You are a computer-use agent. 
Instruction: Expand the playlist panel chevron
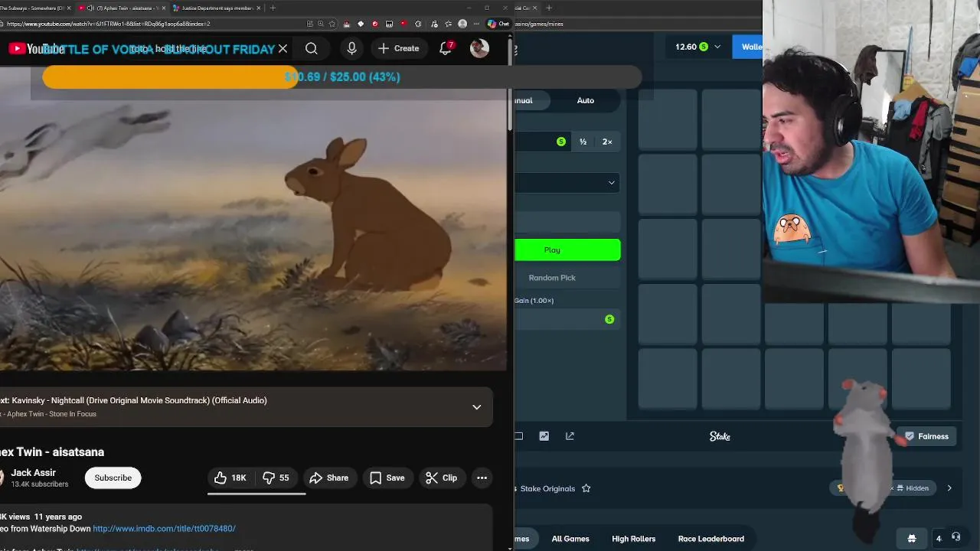[x=476, y=407]
